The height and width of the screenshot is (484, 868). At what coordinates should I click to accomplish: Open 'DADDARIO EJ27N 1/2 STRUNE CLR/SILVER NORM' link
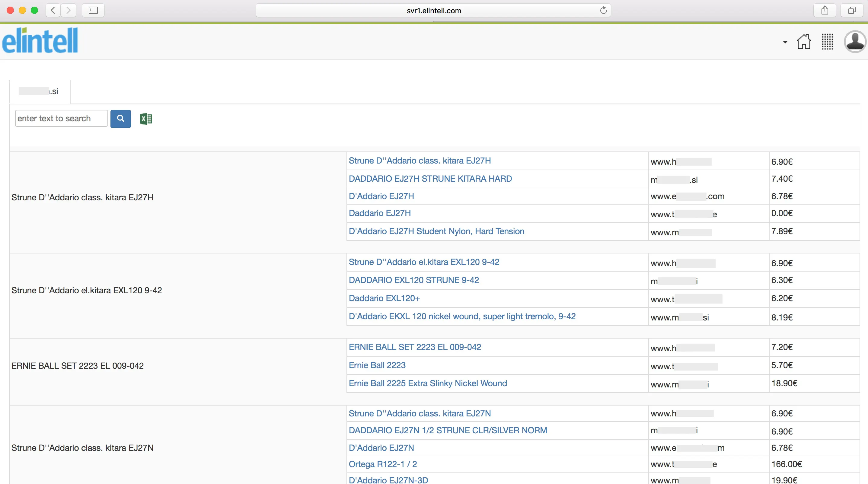click(x=448, y=430)
